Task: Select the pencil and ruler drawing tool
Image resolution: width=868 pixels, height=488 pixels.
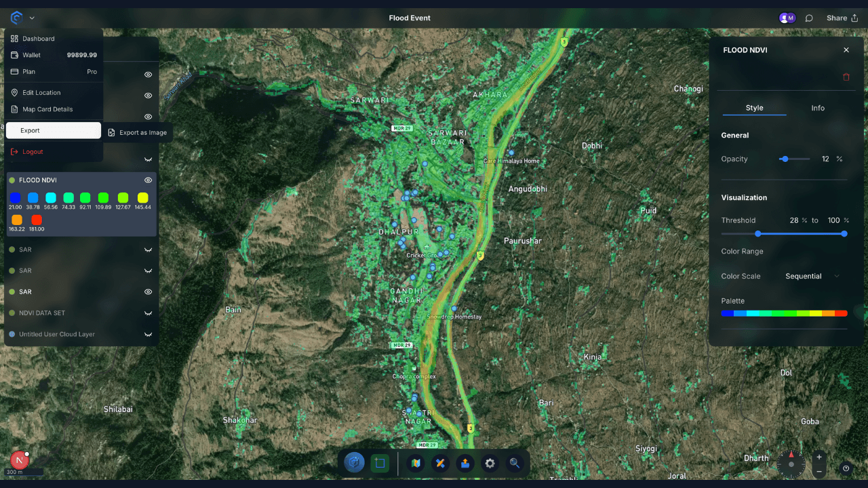Action: pos(440,464)
